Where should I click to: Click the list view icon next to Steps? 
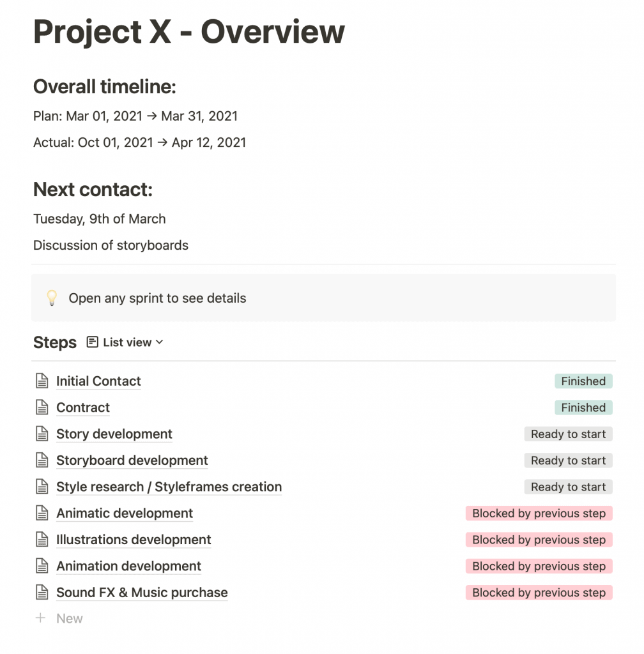coord(92,342)
